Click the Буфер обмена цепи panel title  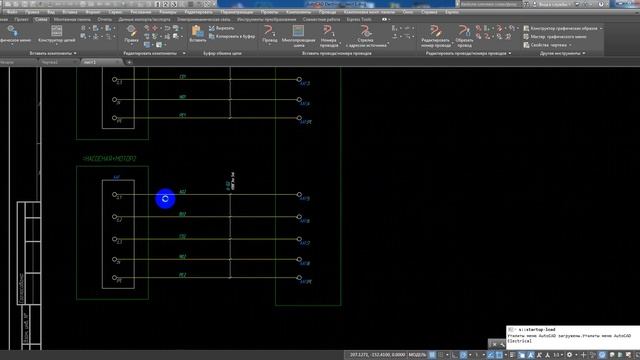coord(222,53)
